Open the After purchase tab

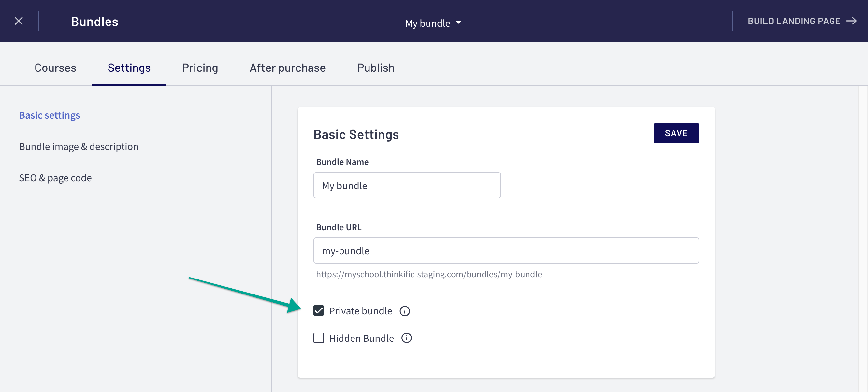(x=287, y=68)
